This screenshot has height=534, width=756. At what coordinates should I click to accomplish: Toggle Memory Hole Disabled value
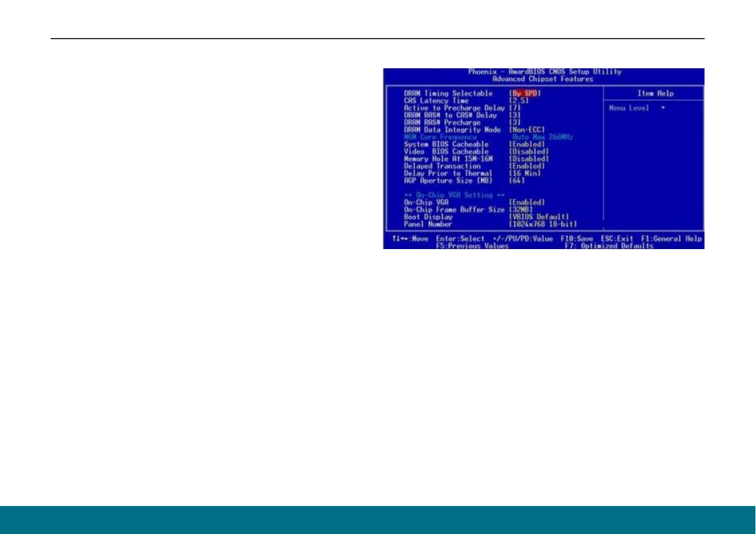[x=529, y=159]
